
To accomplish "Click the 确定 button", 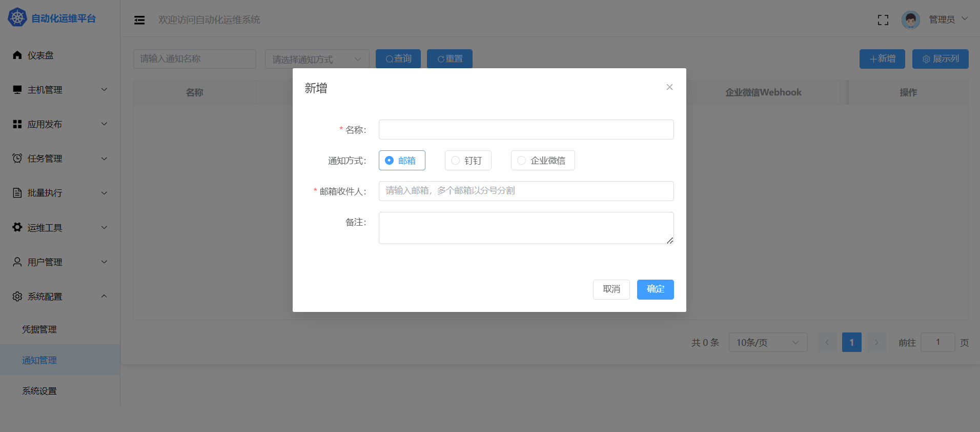I will point(655,289).
